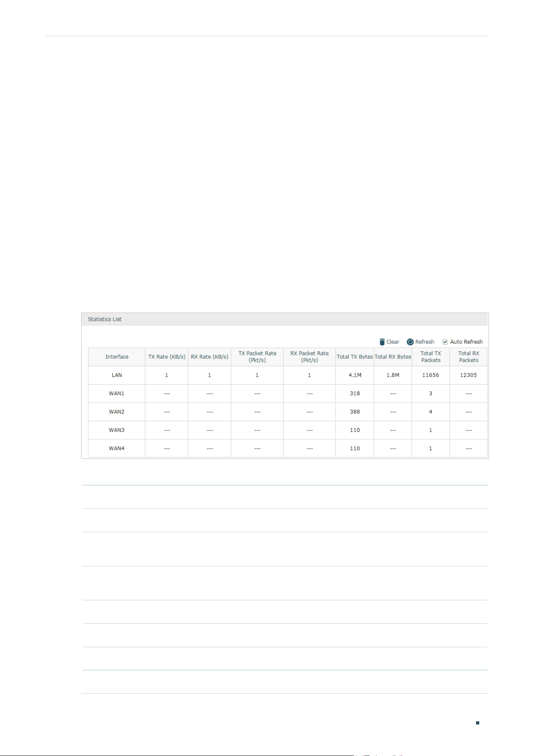535x756 pixels.
Task: Click the Total TX Bytes column header
Action: (355, 357)
